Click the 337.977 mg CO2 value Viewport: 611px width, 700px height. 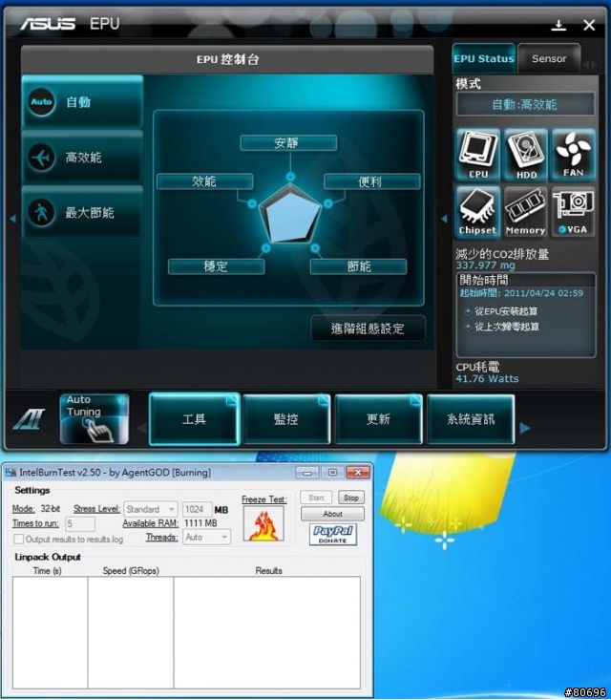[485, 265]
